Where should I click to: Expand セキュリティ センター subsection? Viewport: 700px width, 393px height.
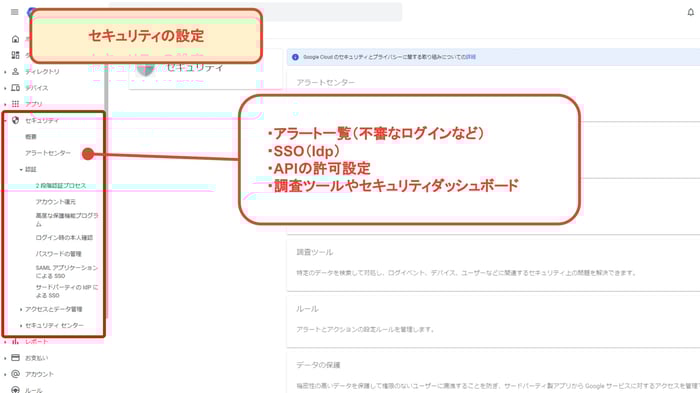click(21, 326)
